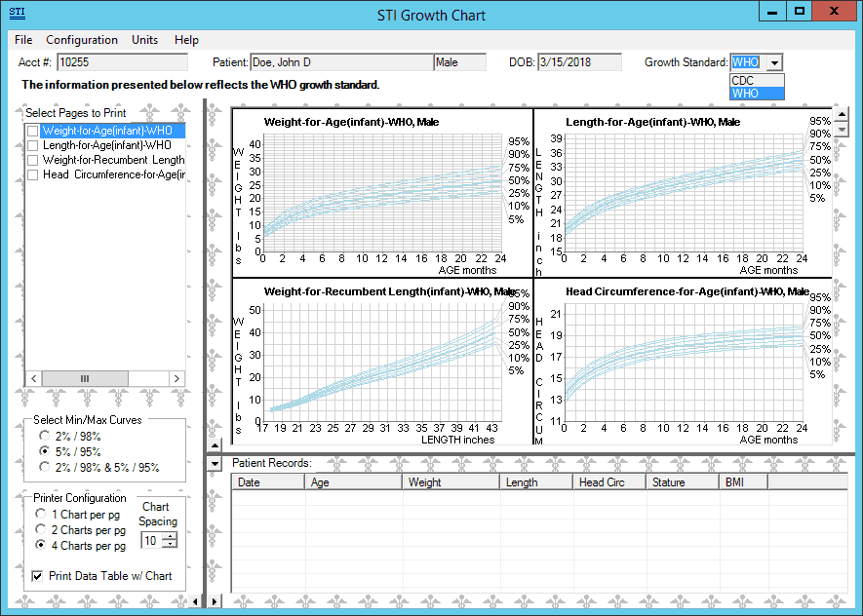Click the Patient name field

point(342,62)
